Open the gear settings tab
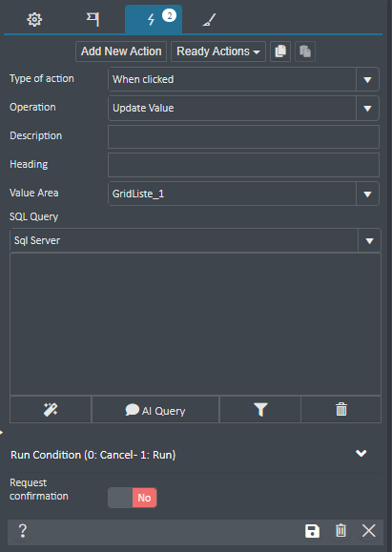This screenshot has width=392, height=552. (34, 20)
